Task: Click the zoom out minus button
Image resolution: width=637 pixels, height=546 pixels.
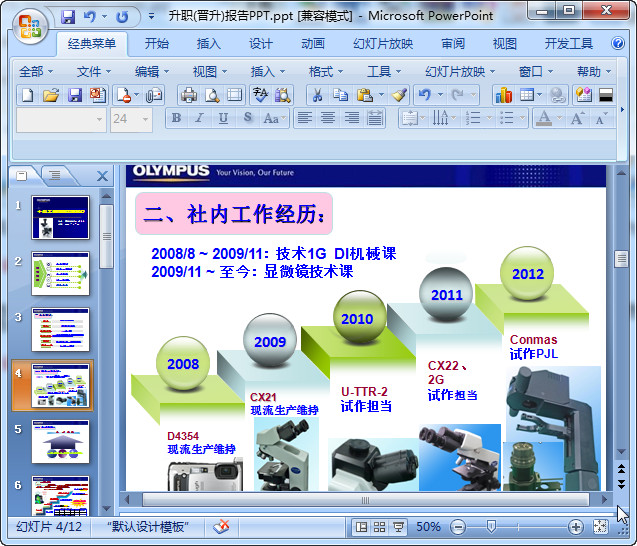Action: [458, 527]
